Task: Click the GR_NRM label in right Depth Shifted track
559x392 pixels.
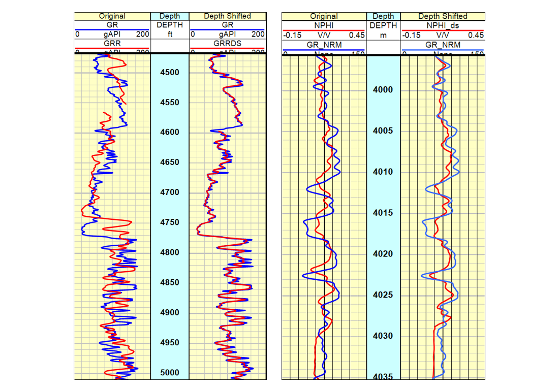Action: coord(443,44)
